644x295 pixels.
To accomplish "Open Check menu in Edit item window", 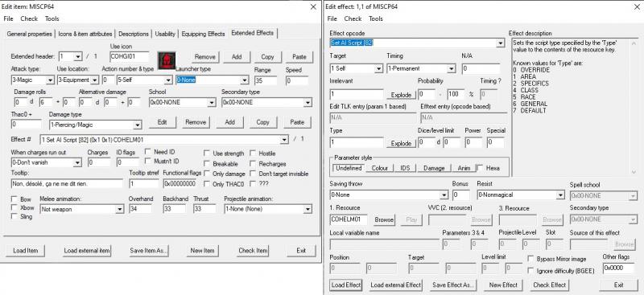I will 29,18.
